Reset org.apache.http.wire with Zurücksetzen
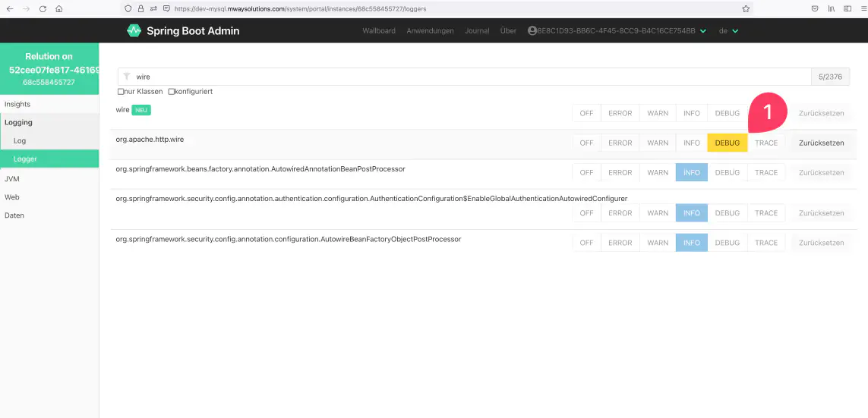Image resolution: width=868 pixels, height=418 pixels. coord(821,143)
